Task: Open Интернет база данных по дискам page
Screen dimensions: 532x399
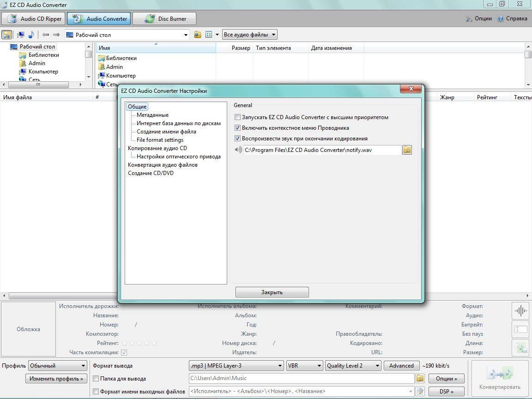Action: tap(178, 123)
